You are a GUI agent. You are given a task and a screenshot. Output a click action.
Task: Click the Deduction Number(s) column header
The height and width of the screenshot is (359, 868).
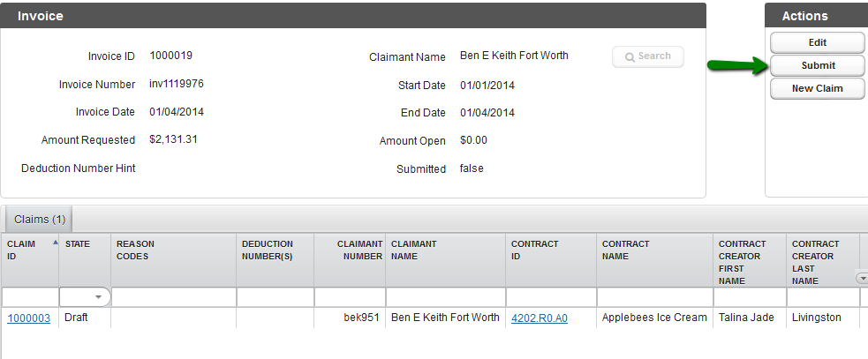pyautogui.click(x=274, y=250)
